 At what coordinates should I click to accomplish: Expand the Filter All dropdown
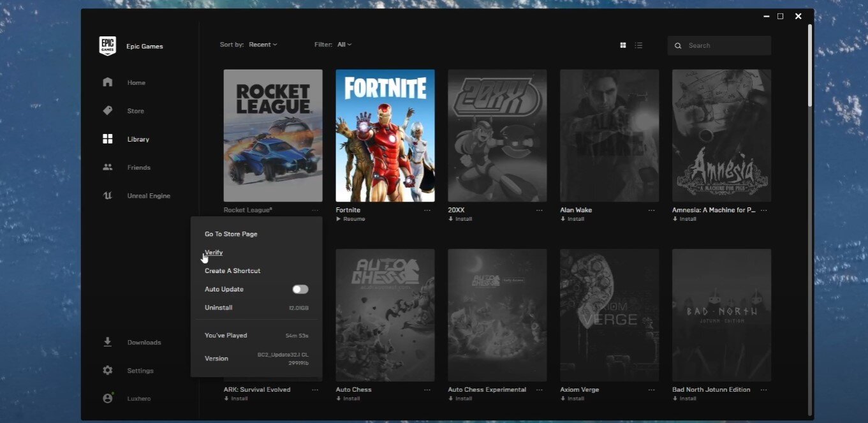point(344,45)
